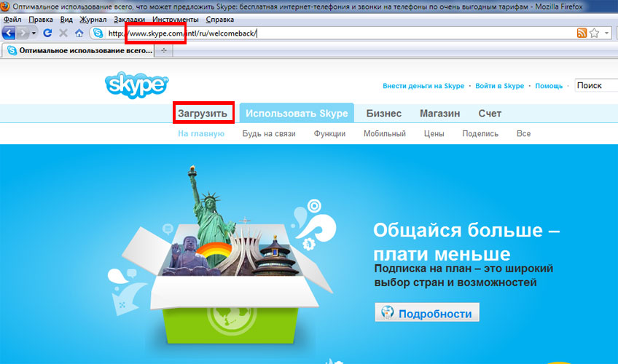Click Все submenu link
The width and height of the screenshot is (618, 364).
coord(523,133)
